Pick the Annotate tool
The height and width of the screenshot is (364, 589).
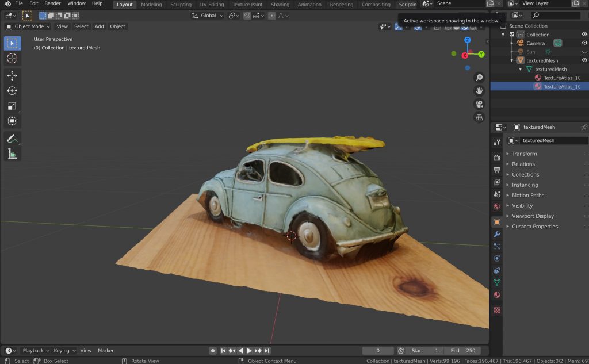pos(12,139)
